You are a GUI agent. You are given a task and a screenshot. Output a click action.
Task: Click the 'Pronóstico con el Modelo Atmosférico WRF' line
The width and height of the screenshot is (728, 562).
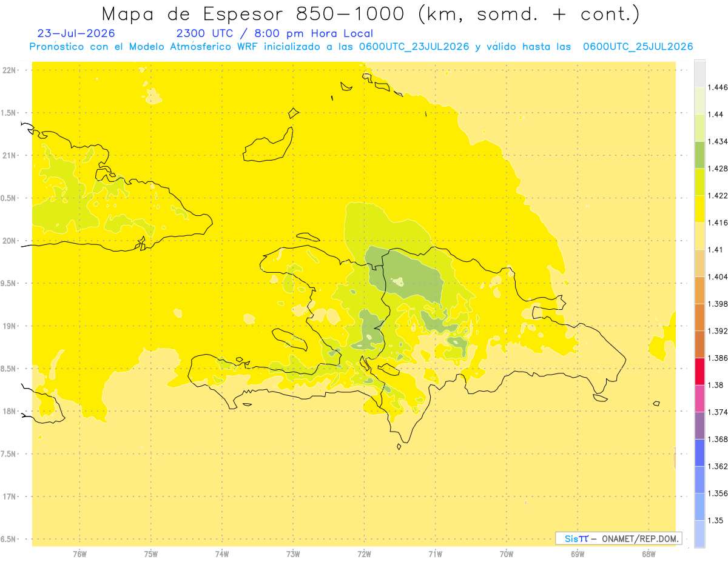pyautogui.click(x=361, y=47)
